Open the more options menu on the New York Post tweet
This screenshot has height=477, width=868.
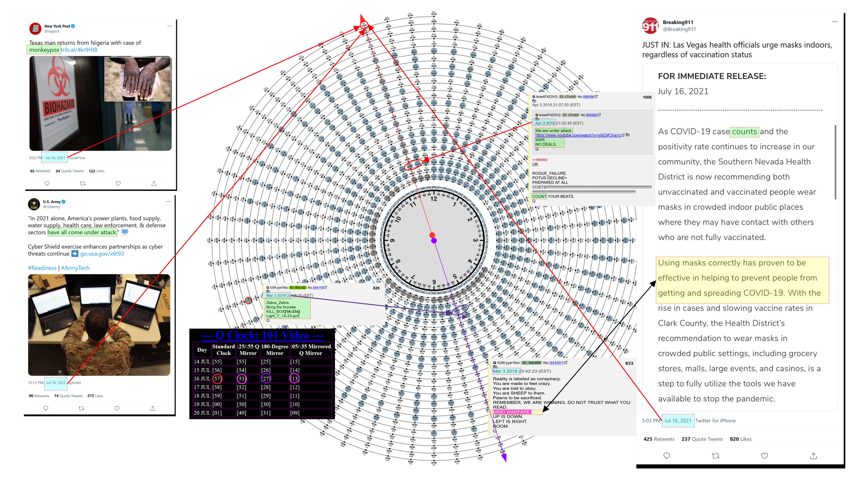click(x=169, y=26)
